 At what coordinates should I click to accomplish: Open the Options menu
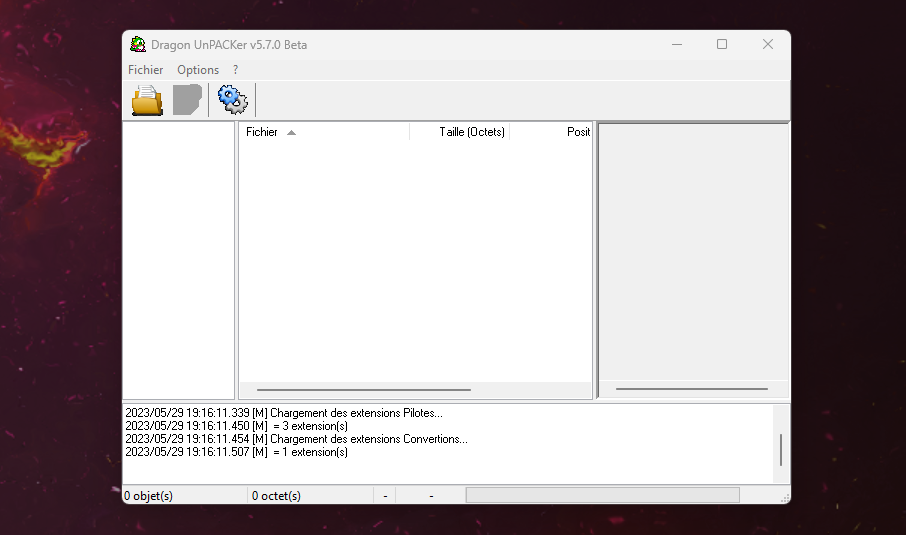pos(198,70)
